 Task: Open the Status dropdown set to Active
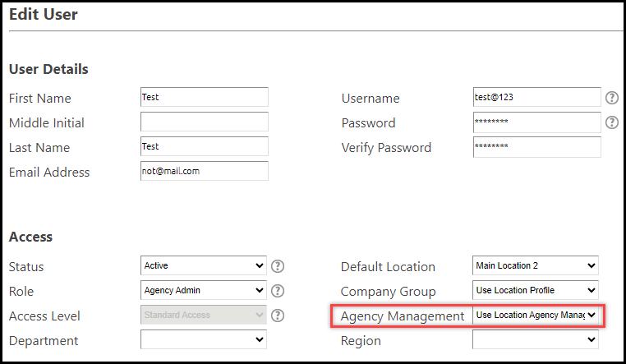(204, 266)
